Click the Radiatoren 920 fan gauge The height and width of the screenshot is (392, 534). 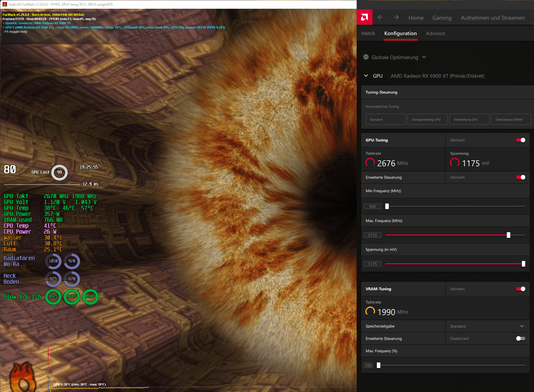pos(72,261)
